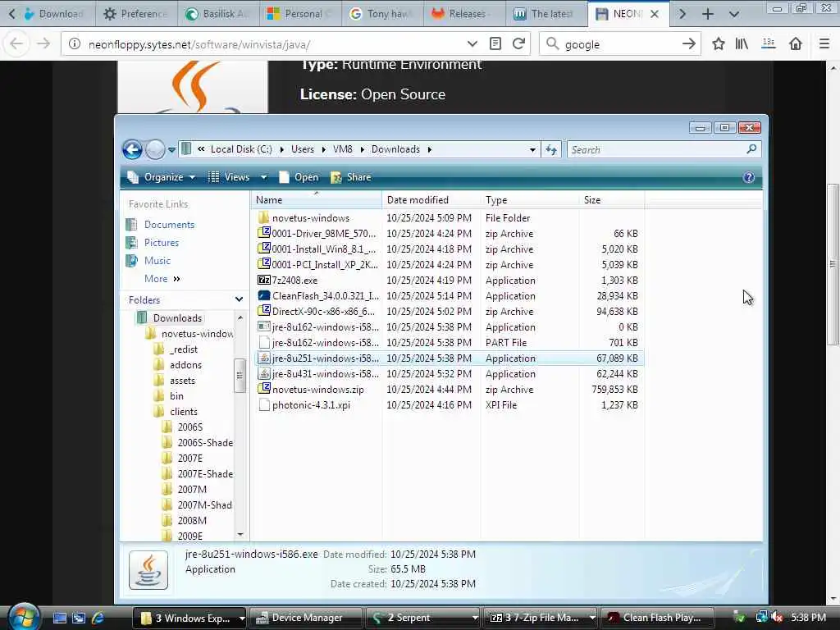Viewport: 840px width, 630px height.
Task: Sort files by Size column header
Action: tap(612, 200)
